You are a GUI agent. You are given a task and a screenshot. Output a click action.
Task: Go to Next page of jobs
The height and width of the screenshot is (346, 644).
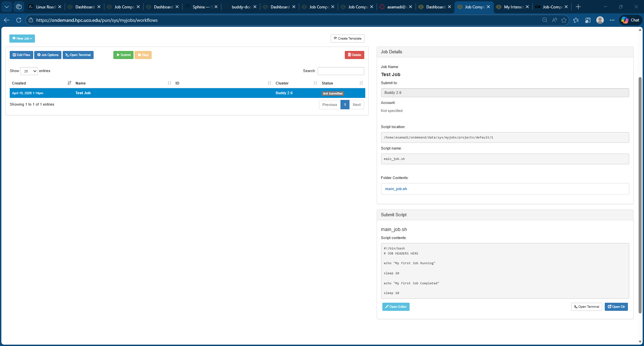(357, 105)
